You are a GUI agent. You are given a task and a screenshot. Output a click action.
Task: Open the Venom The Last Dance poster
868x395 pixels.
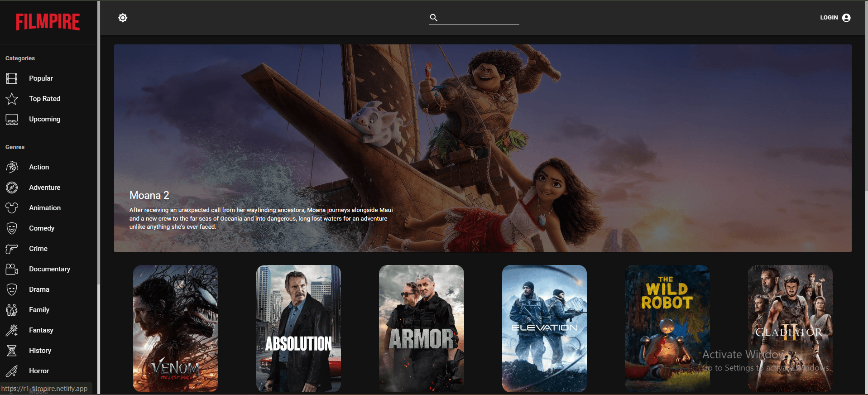[x=176, y=328]
